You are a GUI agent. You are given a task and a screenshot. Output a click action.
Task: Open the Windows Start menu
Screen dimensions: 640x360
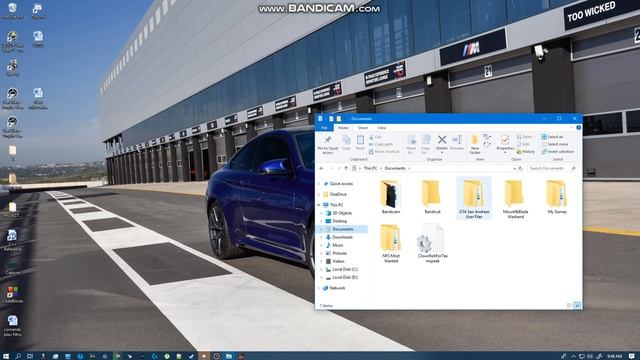click(6, 356)
